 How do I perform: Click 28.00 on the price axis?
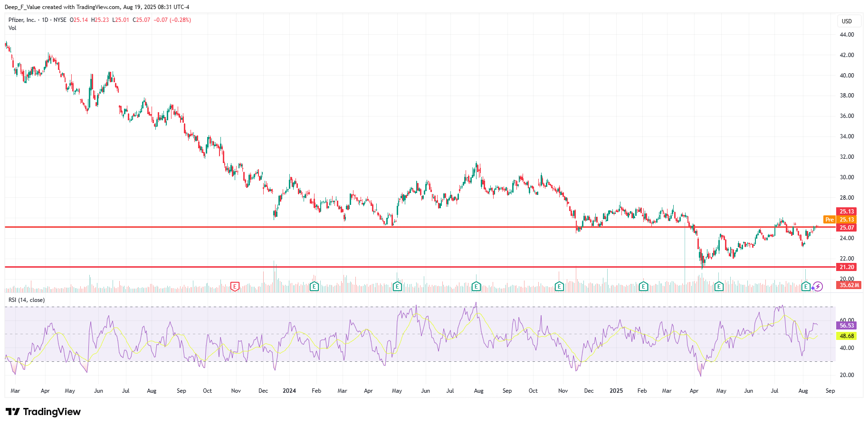coord(847,198)
